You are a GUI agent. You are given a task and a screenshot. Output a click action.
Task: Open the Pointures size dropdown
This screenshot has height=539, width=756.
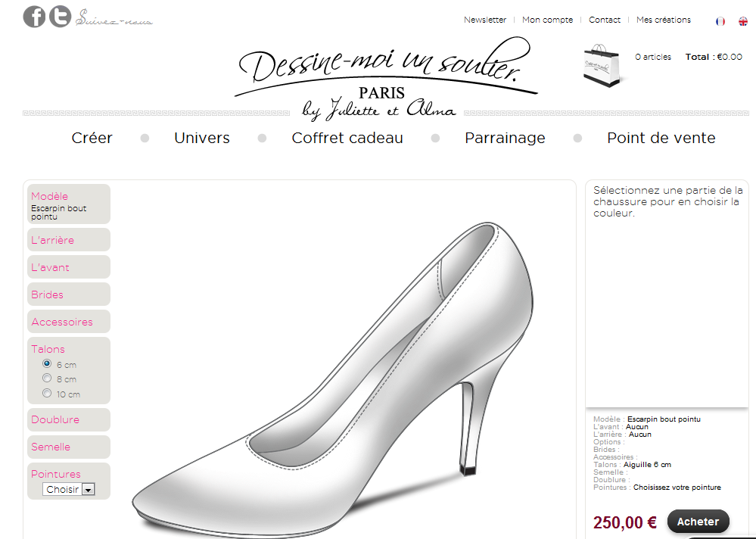click(69, 490)
